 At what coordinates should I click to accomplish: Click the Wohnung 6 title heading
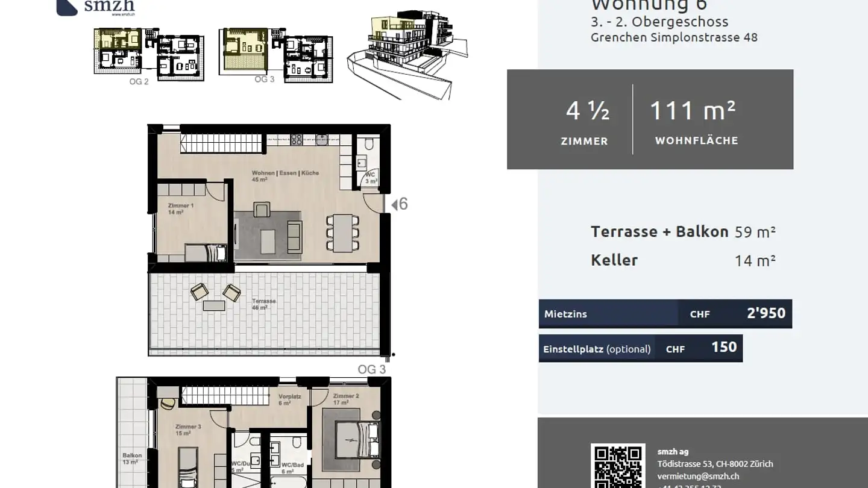(x=651, y=5)
